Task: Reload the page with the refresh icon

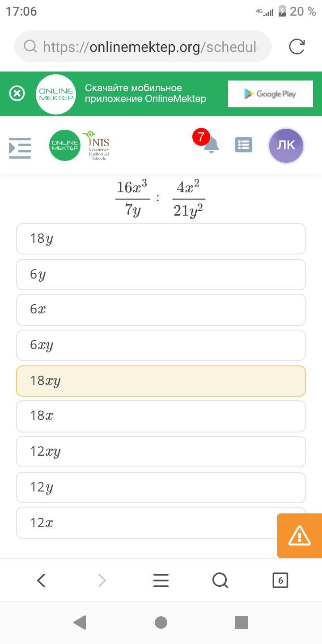Action: (x=297, y=47)
